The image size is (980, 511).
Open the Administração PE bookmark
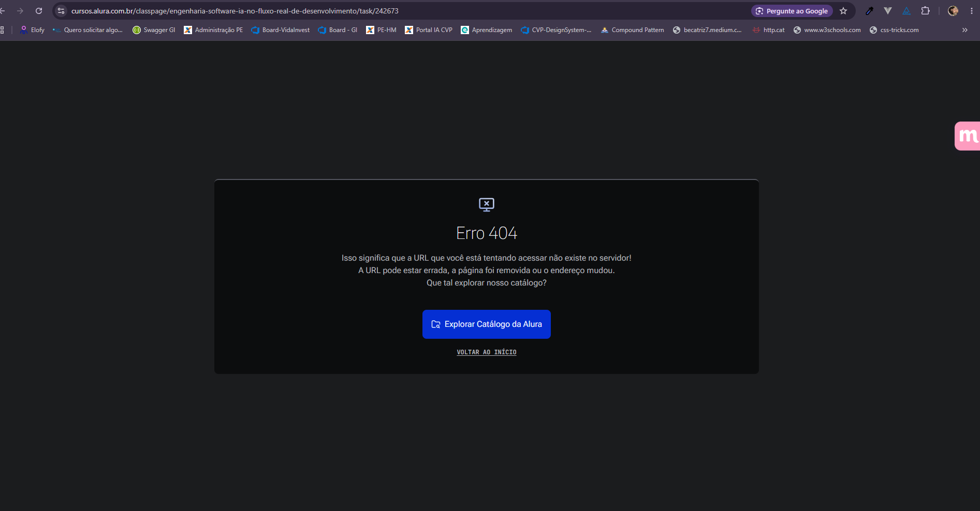213,30
